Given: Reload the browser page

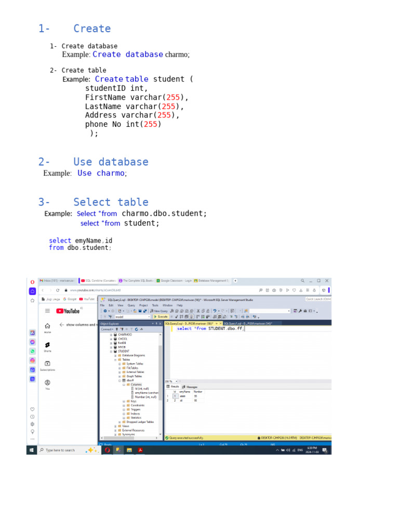Looking at the screenshot, I should [x=58, y=290].
